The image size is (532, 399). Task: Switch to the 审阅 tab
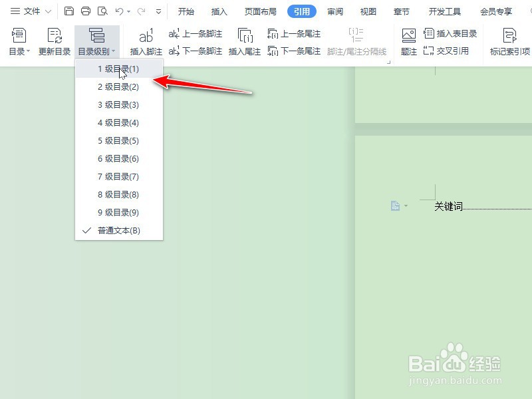tap(335, 11)
